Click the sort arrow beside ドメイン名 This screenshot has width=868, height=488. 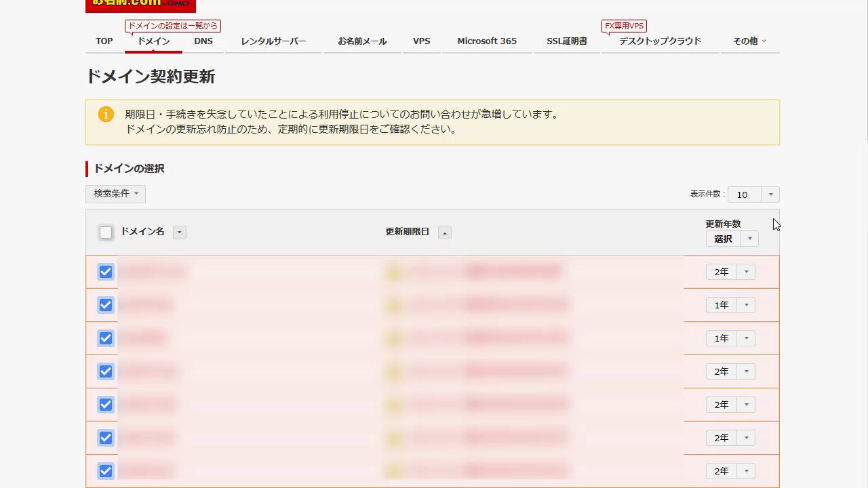coord(180,232)
